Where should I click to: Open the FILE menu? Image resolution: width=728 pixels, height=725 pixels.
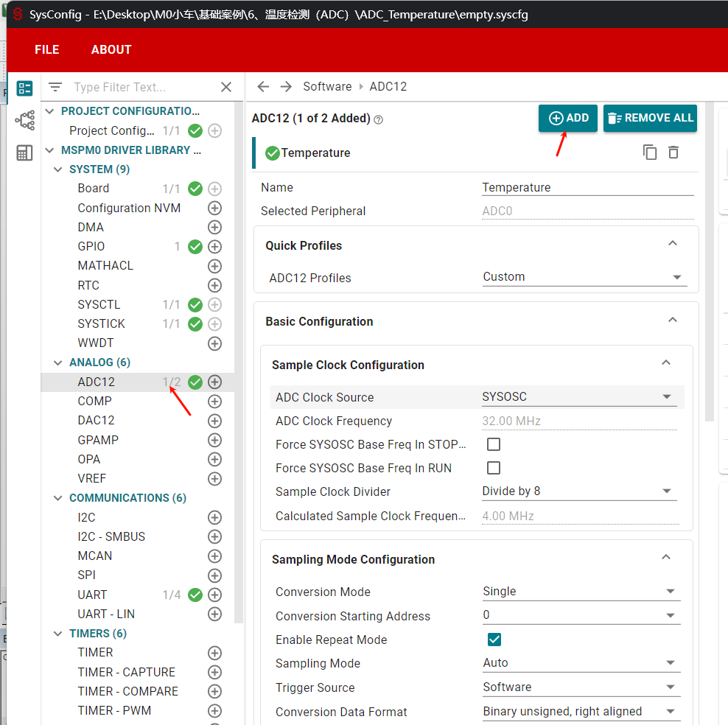coord(47,49)
